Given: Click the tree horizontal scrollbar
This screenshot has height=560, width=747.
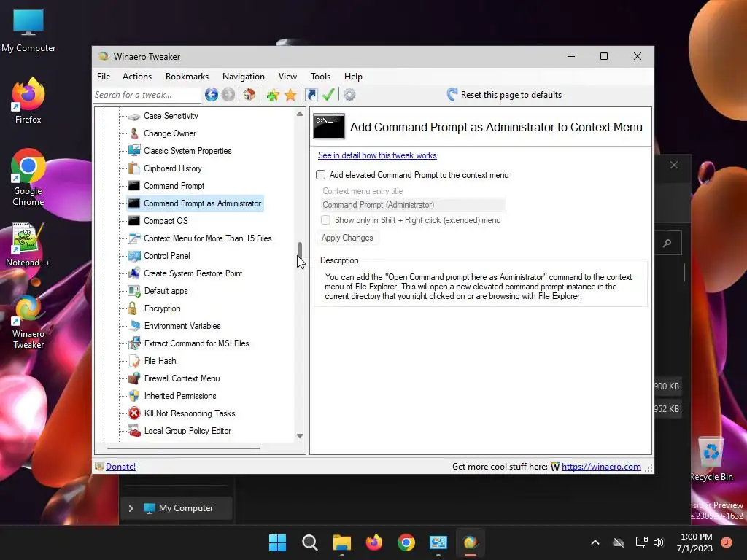Looking at the screenshot, I should click(x=184, y=448).
